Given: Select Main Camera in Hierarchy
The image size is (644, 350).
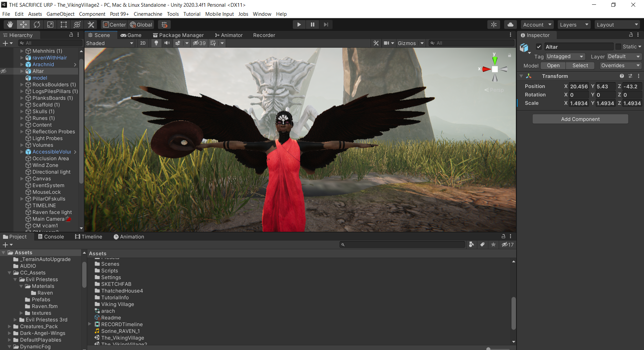Looking at the screenshot, I should pyautogui.click(x=48, y=219).
